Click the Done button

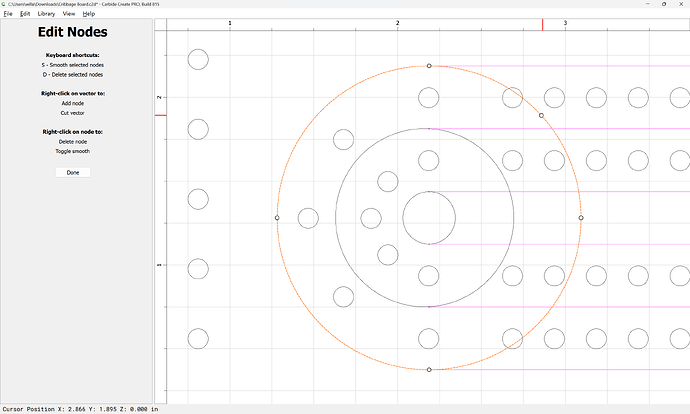(73, 172)
